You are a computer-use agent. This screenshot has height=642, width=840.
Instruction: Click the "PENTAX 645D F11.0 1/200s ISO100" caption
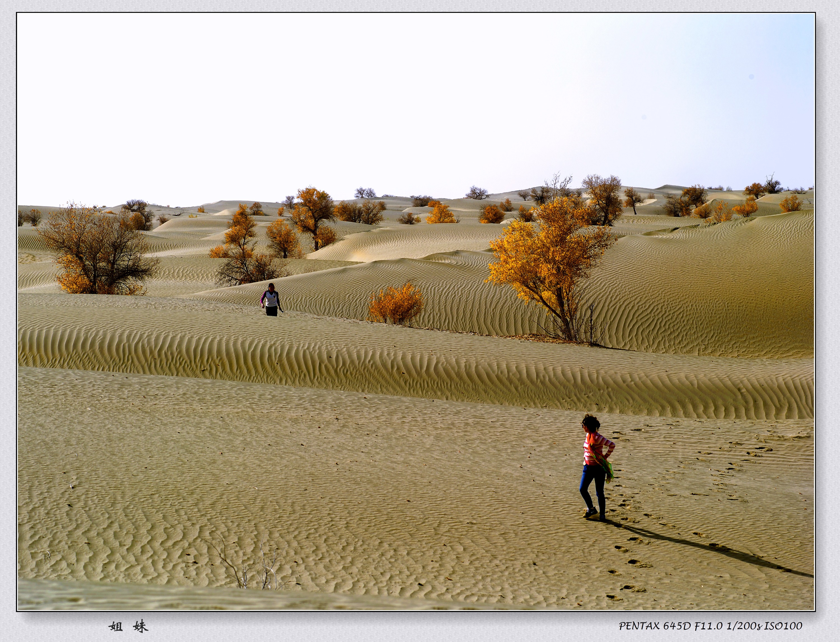[x=710, y=625]
